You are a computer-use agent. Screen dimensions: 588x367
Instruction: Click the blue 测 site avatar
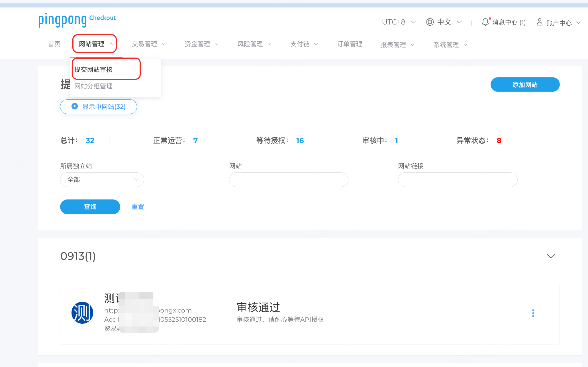(82, 313)
